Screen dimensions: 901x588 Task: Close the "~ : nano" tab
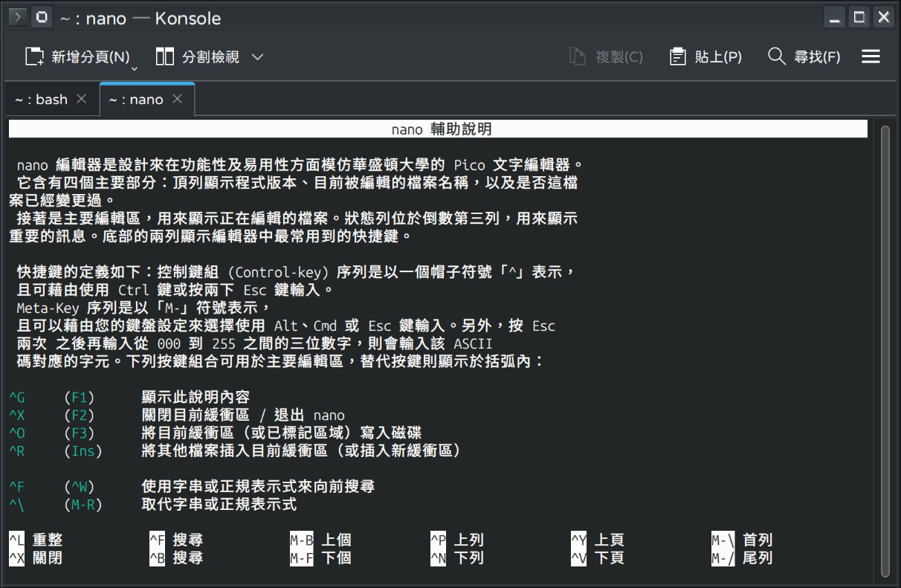tap(178, 99)
